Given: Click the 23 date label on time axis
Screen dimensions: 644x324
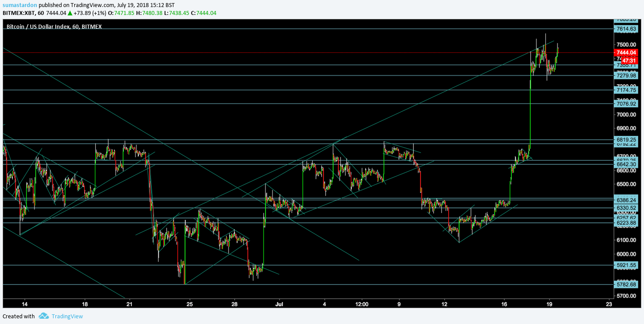Looking at the screenshot, I should [x=609, y=304].
